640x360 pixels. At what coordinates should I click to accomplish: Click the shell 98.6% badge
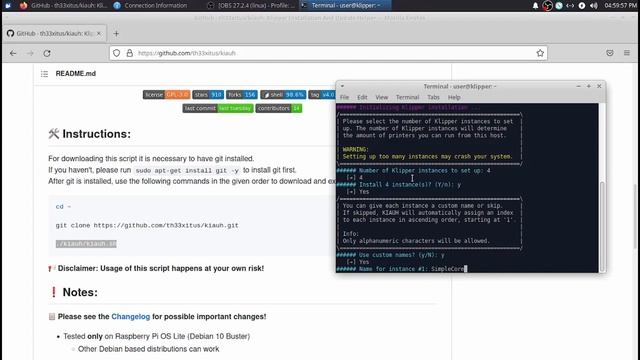pyautogui.click(x=283, y=95)
